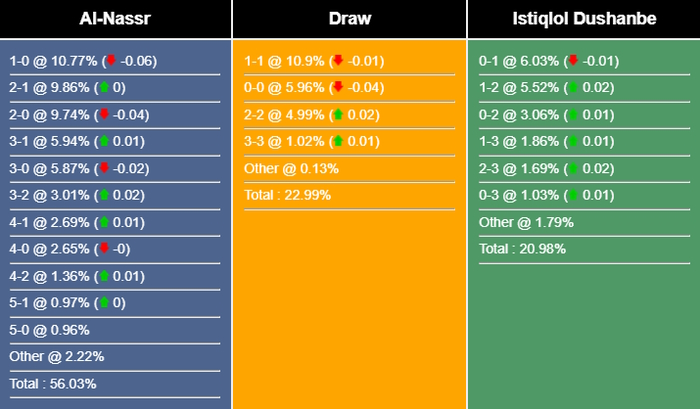Select the Draw column header

coord(349,19)
